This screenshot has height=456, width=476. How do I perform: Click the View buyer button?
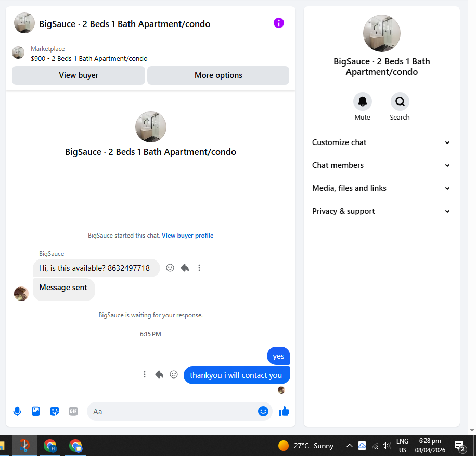[79, 75]
